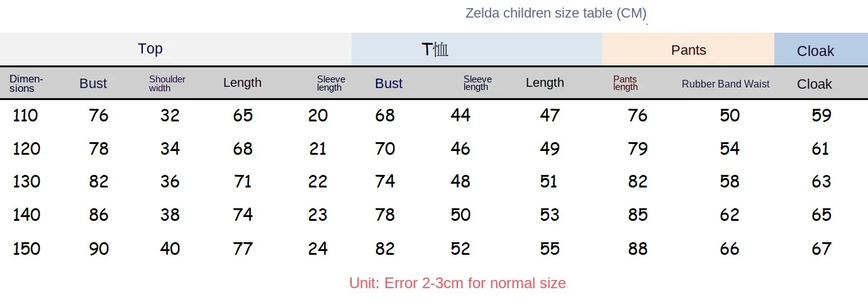Select the Pants section header
The height and width of the screenshot is (302, 868).
689,50
